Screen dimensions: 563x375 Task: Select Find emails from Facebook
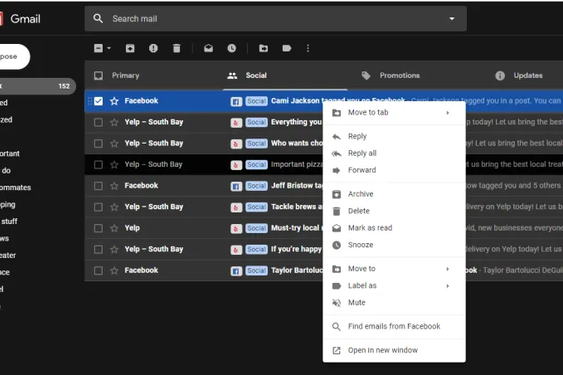tap(394, 326)
